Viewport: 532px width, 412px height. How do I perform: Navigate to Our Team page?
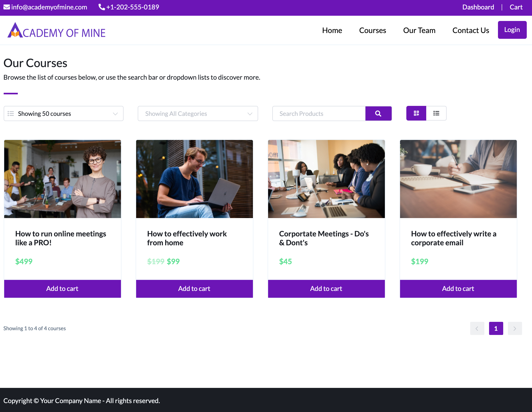point(419,30)
